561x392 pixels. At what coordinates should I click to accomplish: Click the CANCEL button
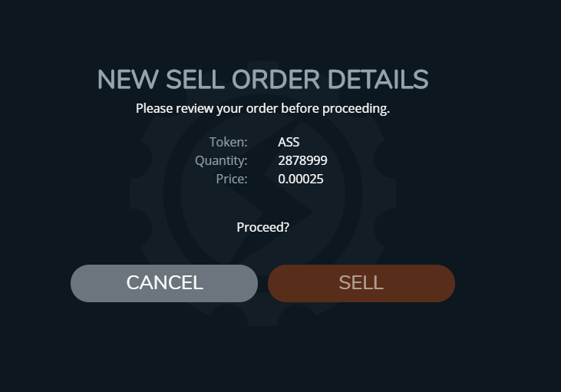pos(164,283)
